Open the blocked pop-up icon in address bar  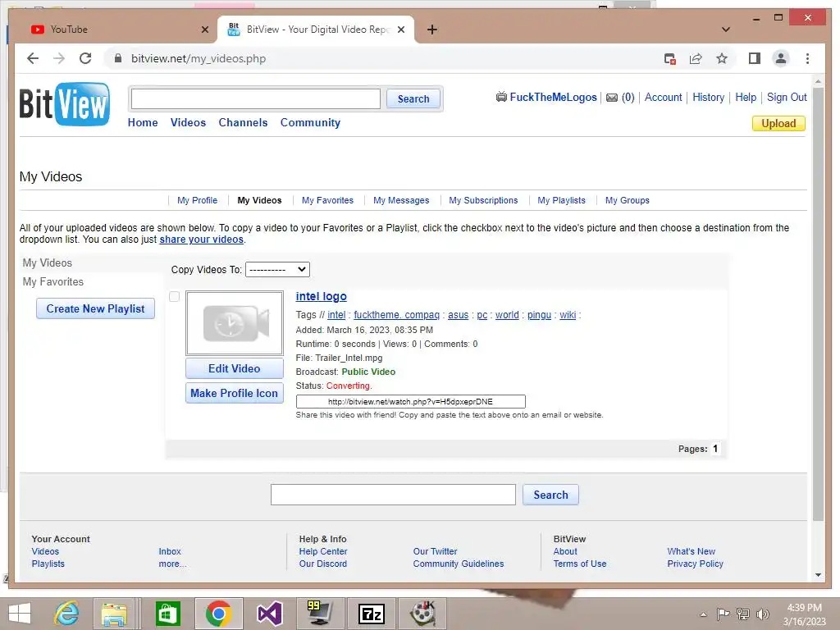(x=669, y=58)
